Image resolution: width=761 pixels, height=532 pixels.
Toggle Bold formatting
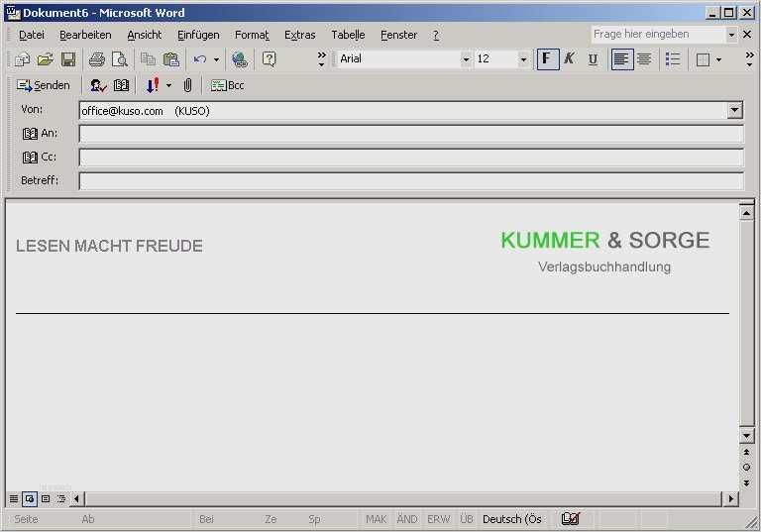(548, 59)
